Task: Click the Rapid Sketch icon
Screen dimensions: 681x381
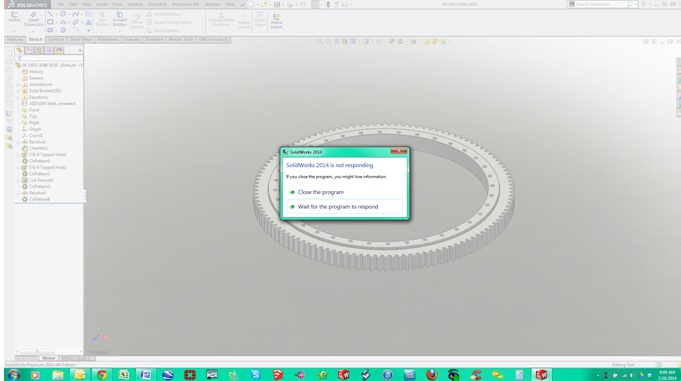Action: point(276,21)
